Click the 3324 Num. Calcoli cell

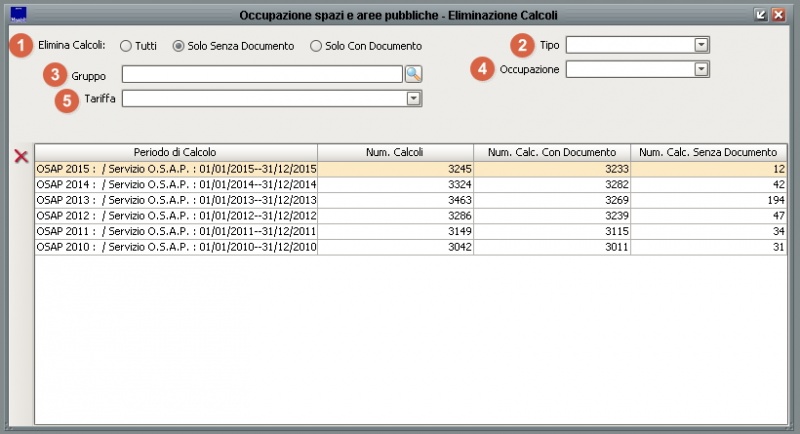click(x=395, y=184)
